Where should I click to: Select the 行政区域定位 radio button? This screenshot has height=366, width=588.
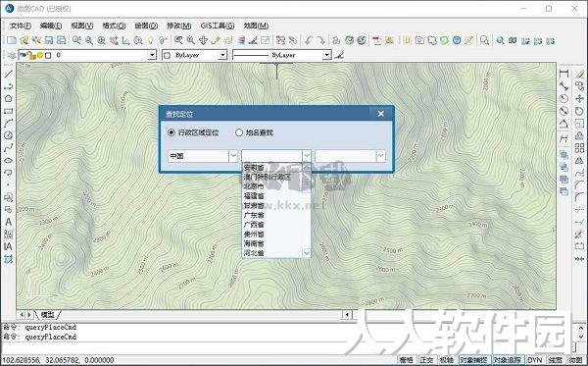[171, 132]
